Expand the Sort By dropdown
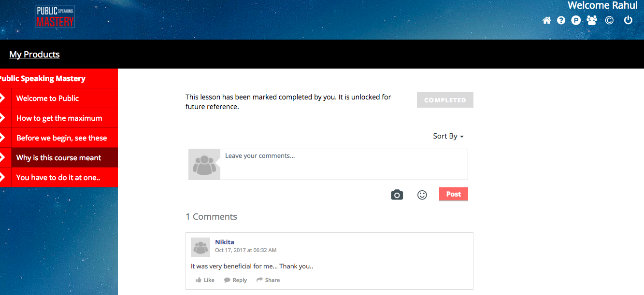The image size is (644, 295). coord(448,136)
